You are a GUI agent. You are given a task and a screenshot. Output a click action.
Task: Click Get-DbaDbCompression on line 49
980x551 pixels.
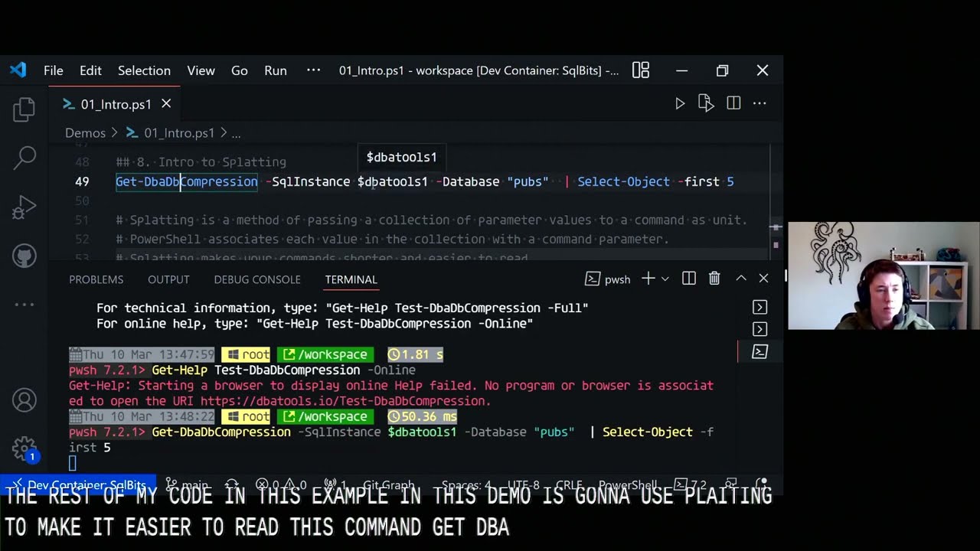pos(187,182)
